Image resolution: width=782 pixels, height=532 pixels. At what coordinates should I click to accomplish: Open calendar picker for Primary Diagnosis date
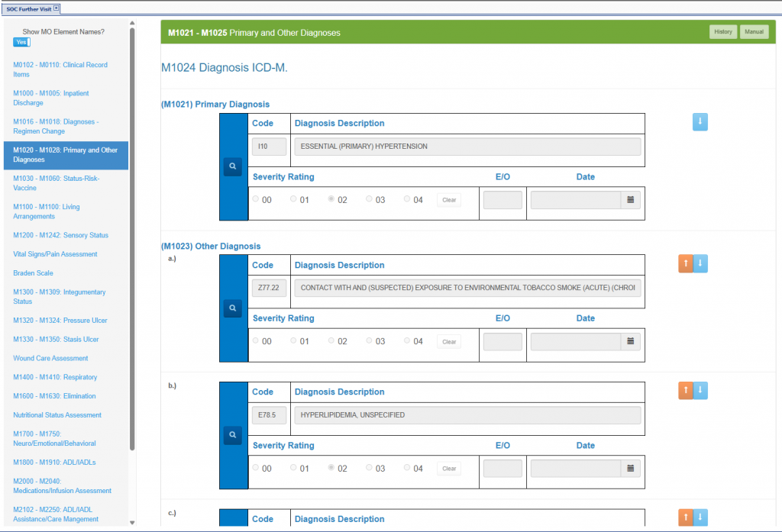pyautogui.click(x=631, y=200)
